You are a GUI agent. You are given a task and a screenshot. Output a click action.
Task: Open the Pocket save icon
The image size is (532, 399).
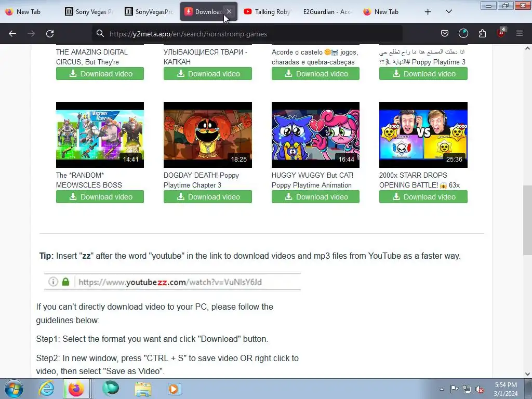[x=445, y=33]
